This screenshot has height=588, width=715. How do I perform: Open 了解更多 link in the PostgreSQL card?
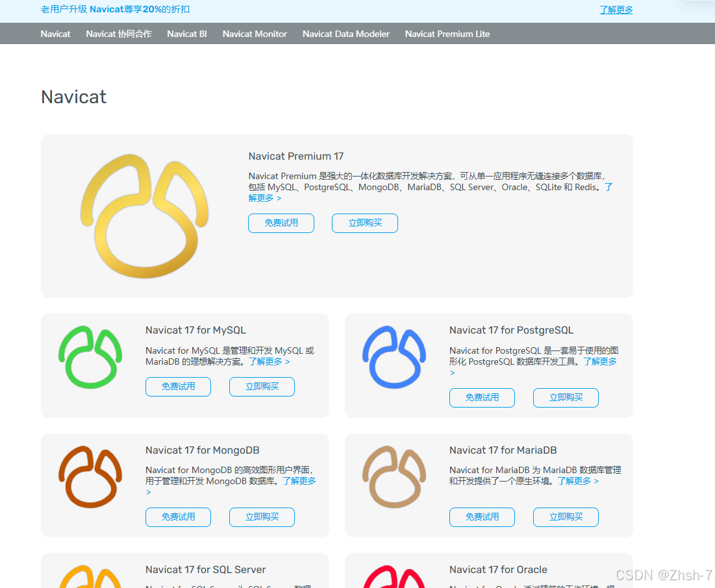[600, 361]
